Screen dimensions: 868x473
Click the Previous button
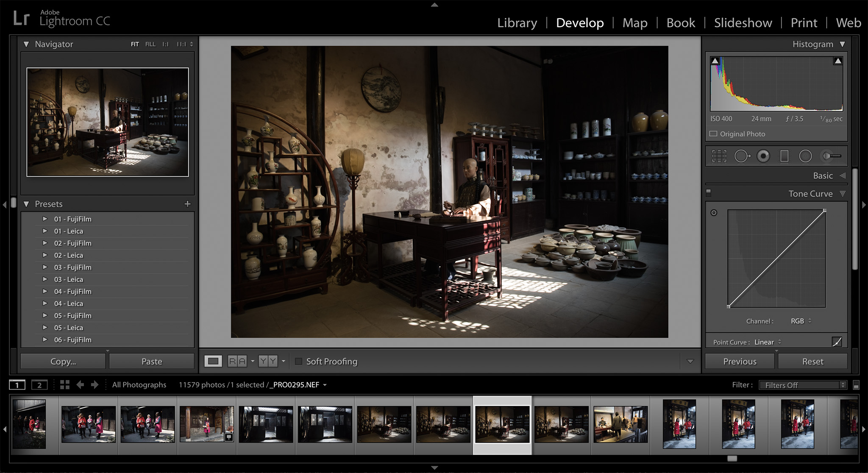tap(739, 361)
